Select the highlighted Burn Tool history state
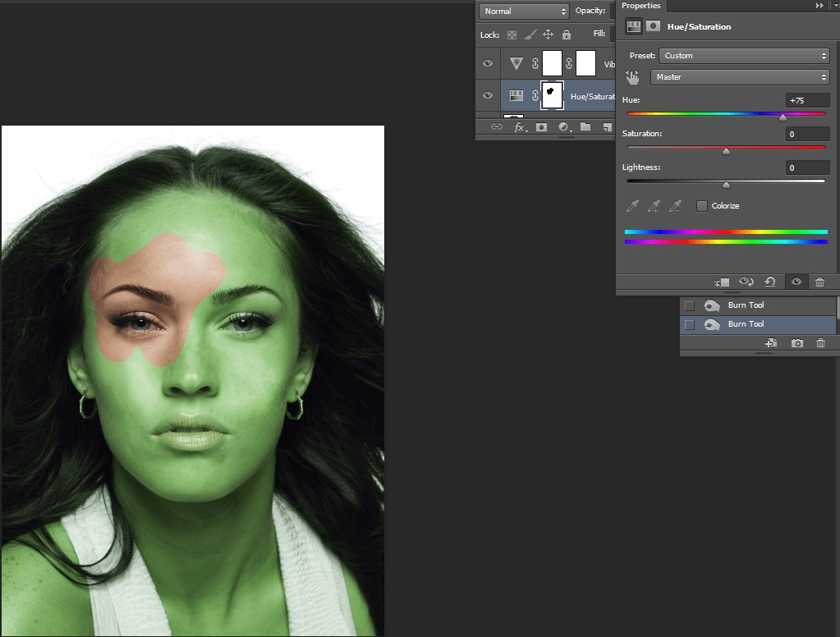 [x=746, y=324]
